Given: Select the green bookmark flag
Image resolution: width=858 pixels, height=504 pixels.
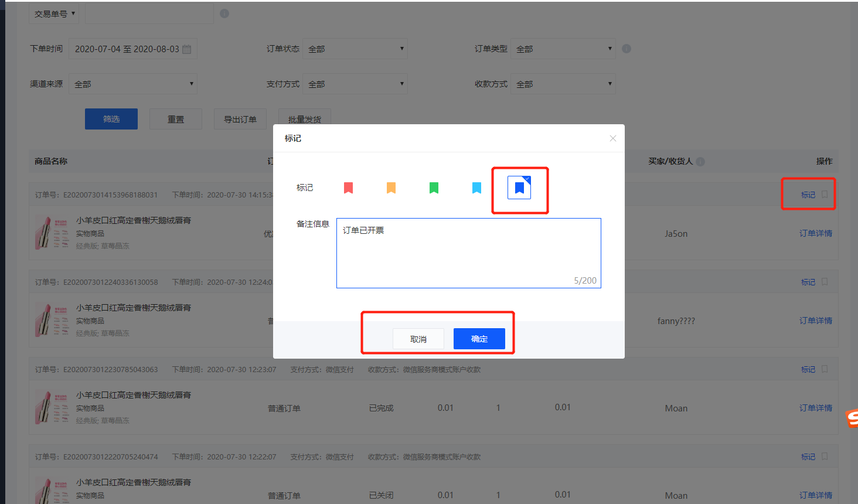Looking at the screenshot, I should 434,188.
